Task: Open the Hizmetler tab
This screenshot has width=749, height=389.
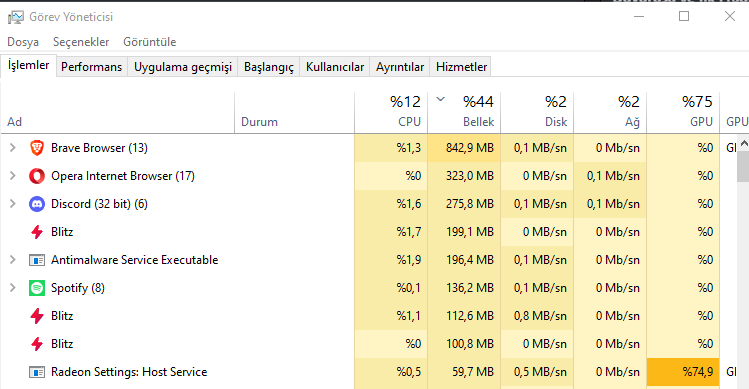Action: point(461,67)
